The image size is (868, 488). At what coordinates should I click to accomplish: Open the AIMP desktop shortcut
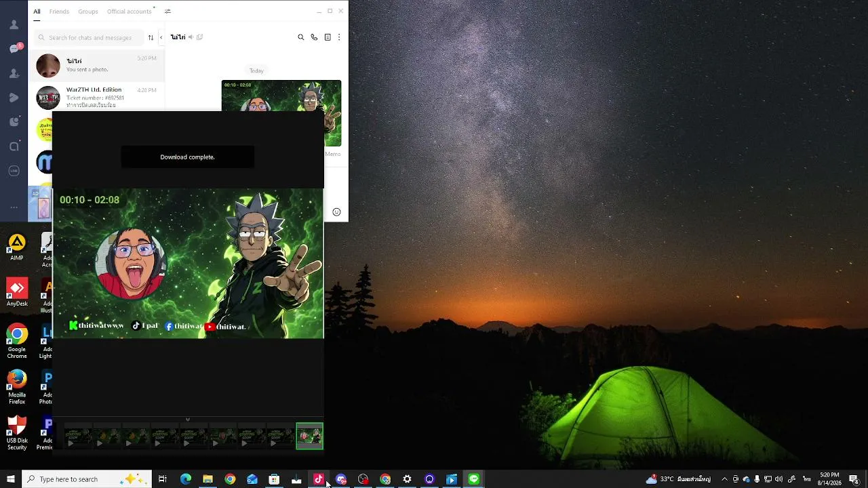17,247
